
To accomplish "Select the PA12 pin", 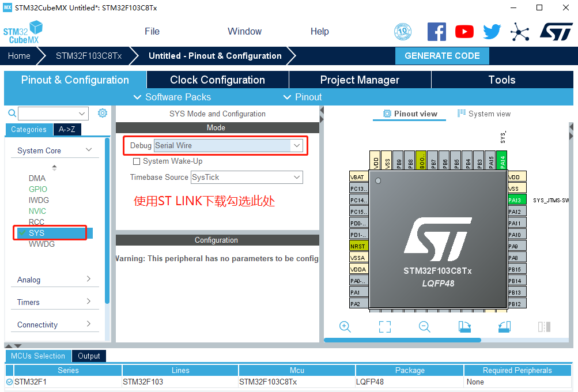I will click(x=517, y=212).
